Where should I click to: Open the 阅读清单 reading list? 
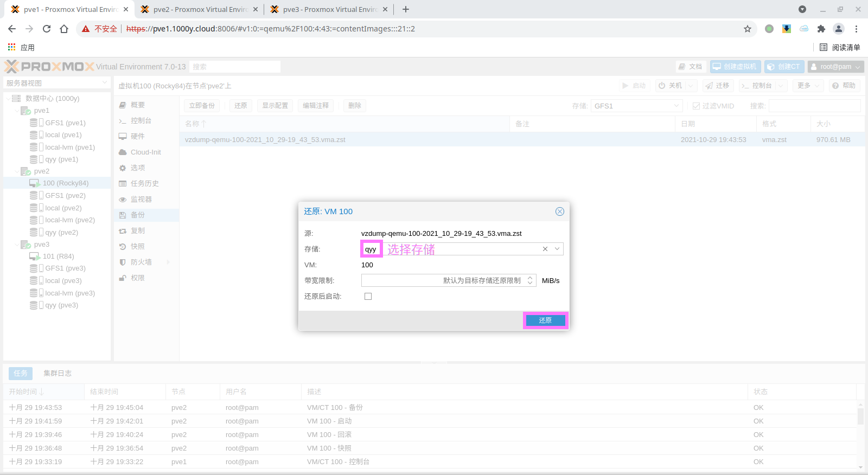click(840, 47)
